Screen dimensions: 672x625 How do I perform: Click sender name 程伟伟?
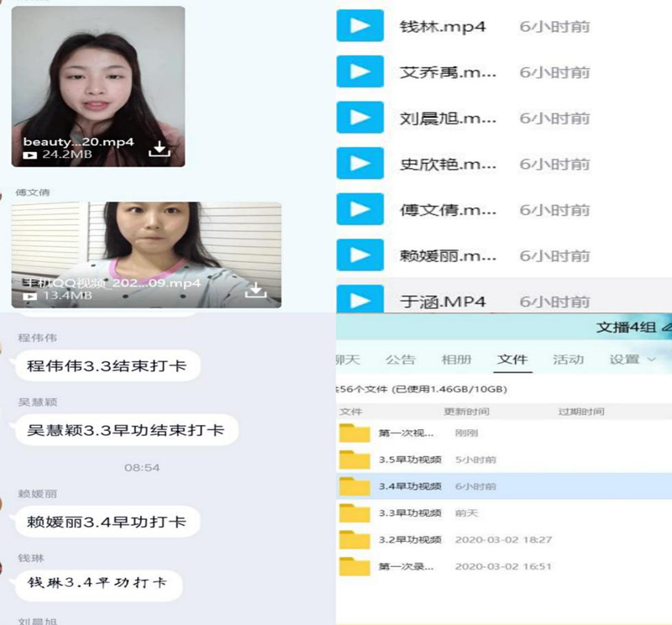pos(37,338)
